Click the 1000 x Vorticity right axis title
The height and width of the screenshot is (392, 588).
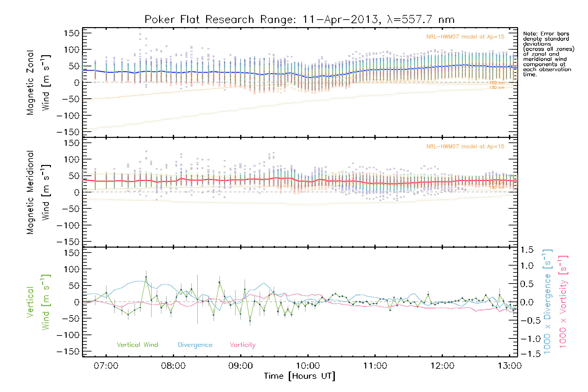(563, 302)
